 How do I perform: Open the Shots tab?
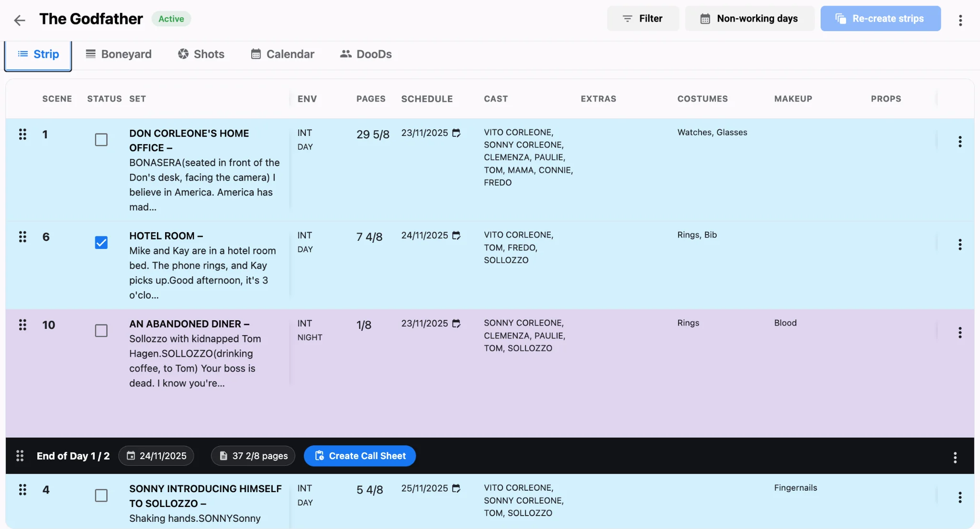(x=201, y=54)
